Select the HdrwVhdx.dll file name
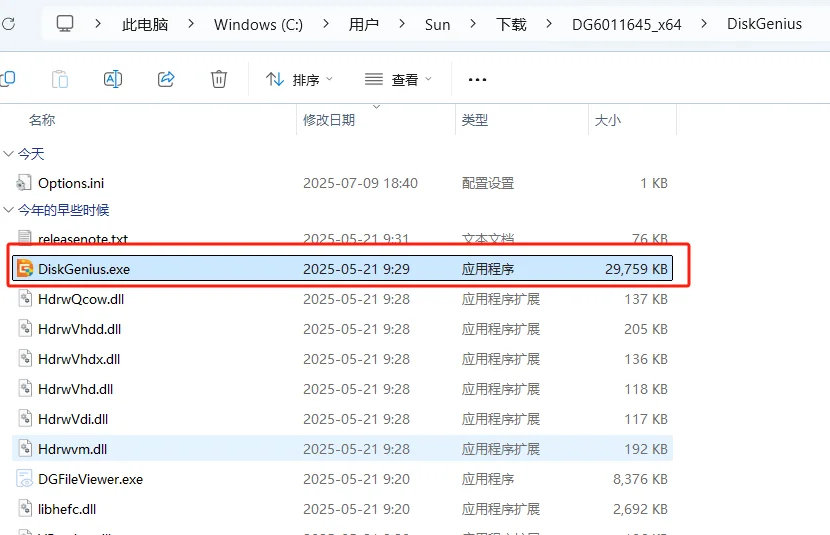 (79, 359)
